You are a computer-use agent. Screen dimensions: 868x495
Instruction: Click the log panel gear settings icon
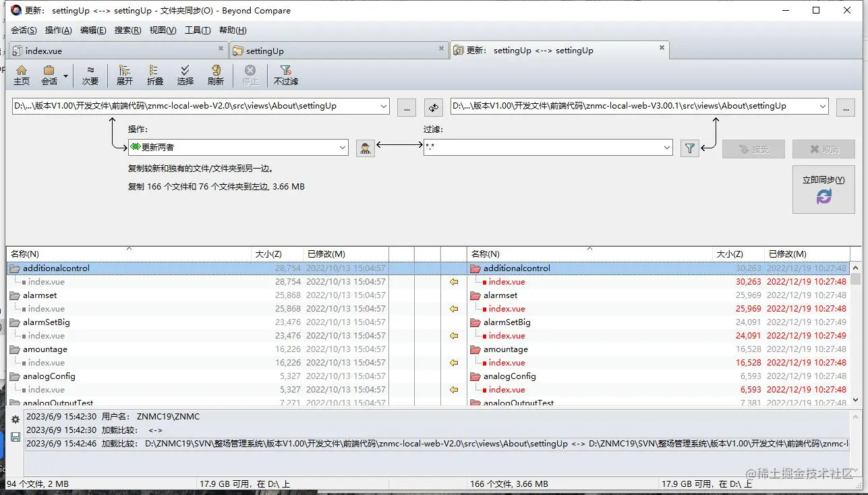click(16, 419)
